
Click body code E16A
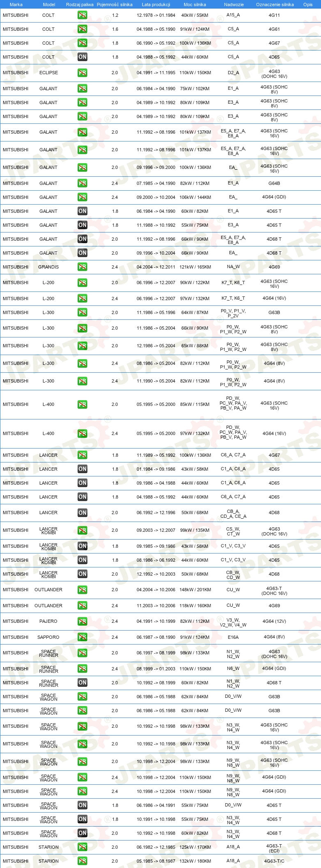(x=233, y=637)
